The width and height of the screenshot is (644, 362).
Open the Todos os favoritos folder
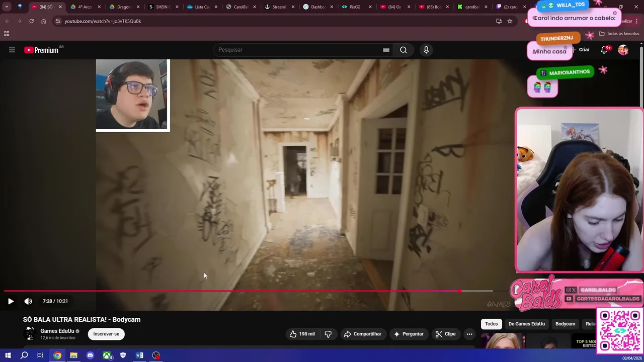click(x=619, y=34)
